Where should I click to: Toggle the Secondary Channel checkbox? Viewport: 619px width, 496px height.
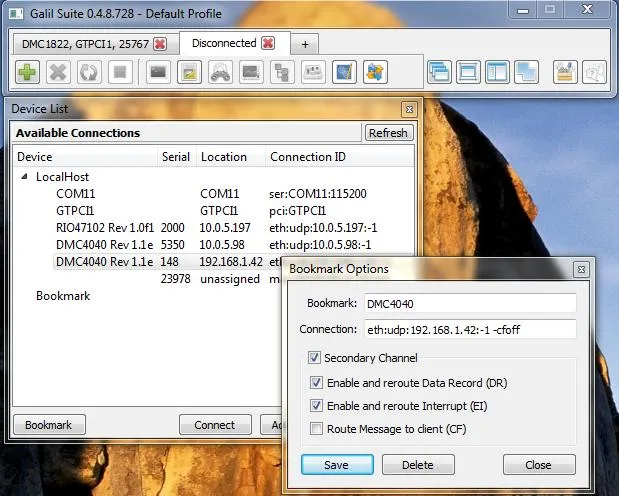pos(314,358)
